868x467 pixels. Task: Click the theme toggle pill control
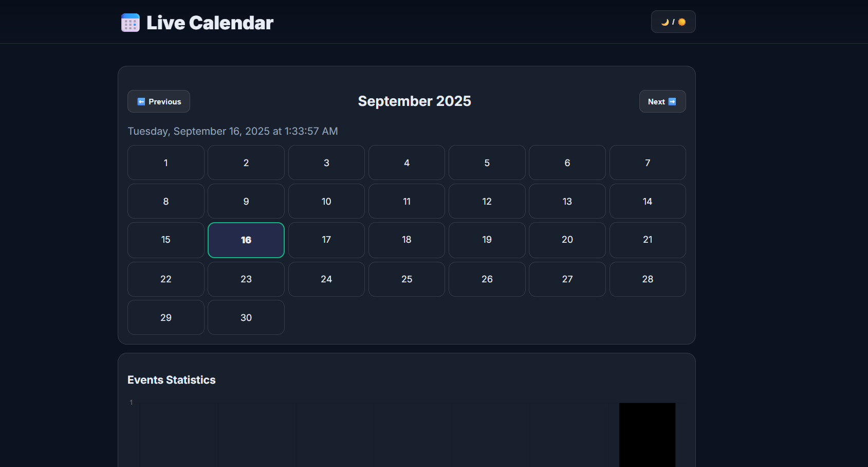coord(673,22)
